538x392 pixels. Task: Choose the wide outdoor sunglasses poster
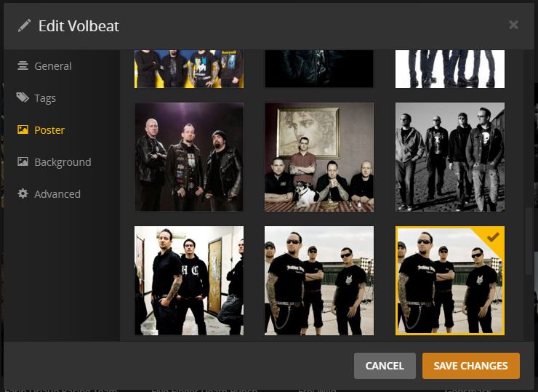(x=319, y=281)
